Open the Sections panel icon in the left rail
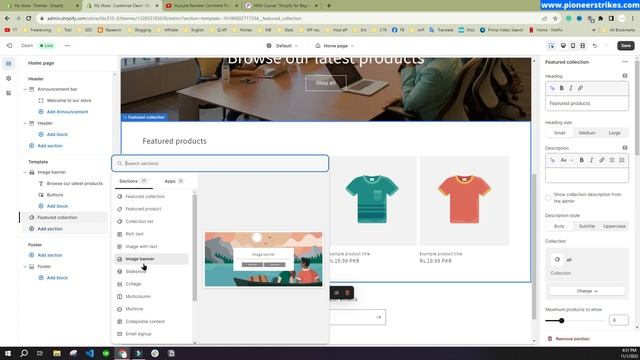This screenshot has height=360, width=640. click(9, 64)
